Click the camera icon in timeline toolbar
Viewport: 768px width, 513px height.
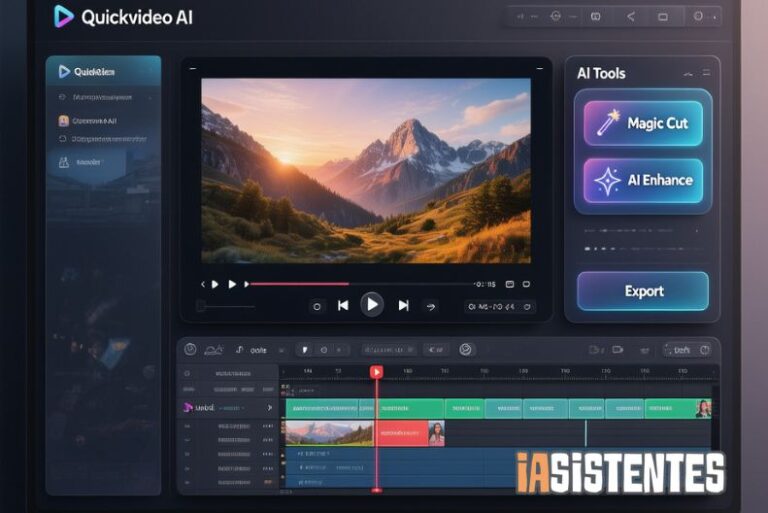pos(617,349)
